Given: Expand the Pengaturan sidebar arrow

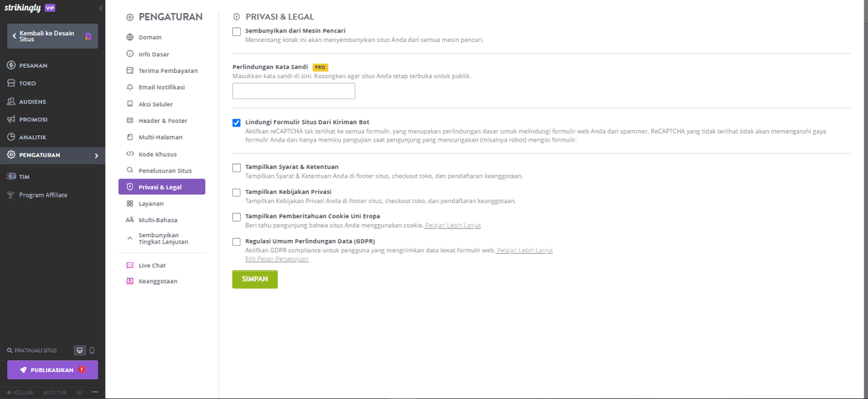Looking at the screenshot, I should click(96, 155).
